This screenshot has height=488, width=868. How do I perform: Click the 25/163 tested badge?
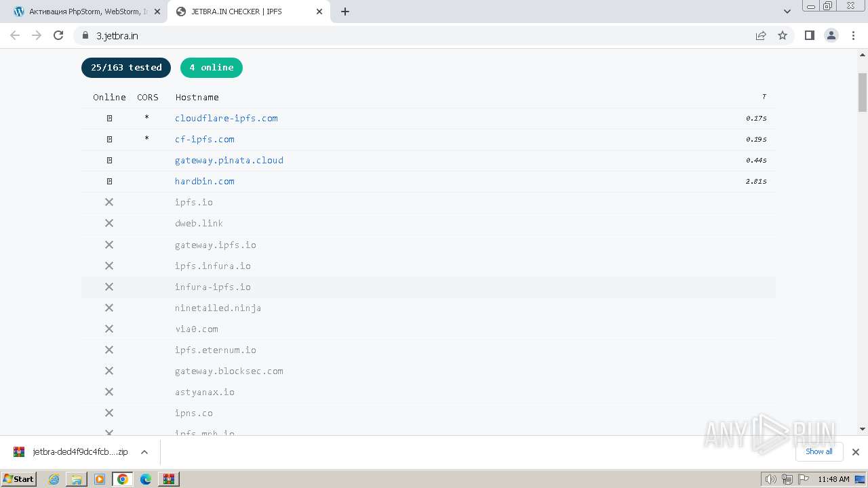pyautogui.click(x=126, y=68)
